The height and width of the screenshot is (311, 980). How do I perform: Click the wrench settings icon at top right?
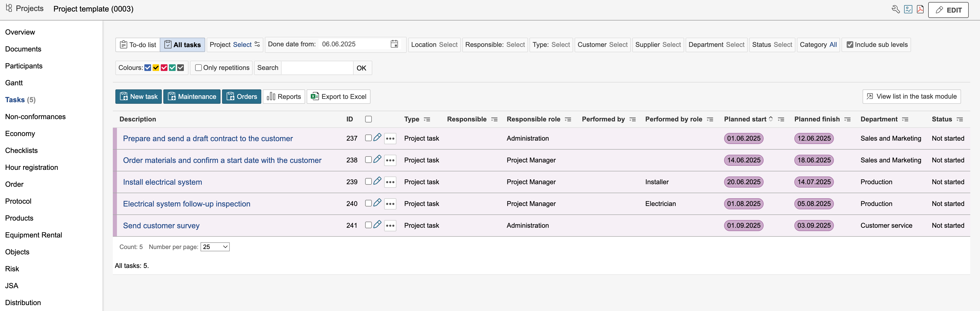tap(896, 9)
